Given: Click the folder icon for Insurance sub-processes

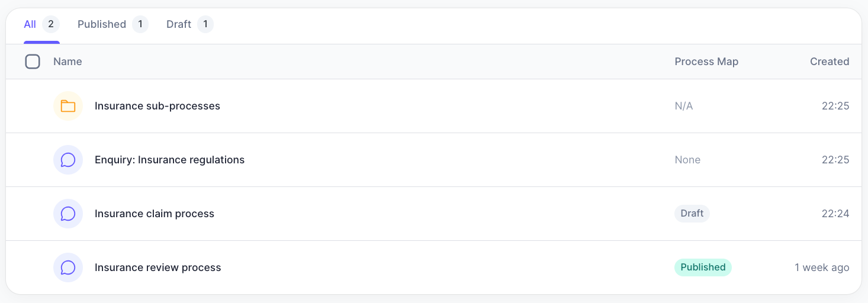Looking at the screenshot, I should (x=68, y=107).
